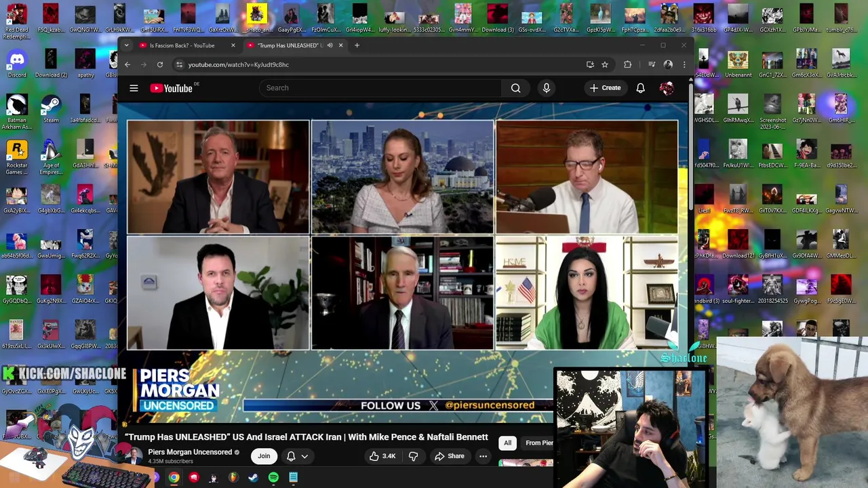Click the Create button
Viewport: 868px width, 488px height.
coord(605,88)
